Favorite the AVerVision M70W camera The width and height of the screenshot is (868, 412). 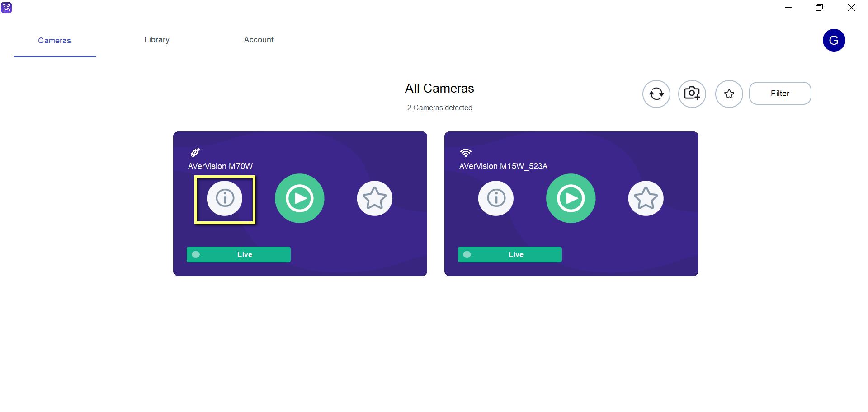tap(374, 198)
